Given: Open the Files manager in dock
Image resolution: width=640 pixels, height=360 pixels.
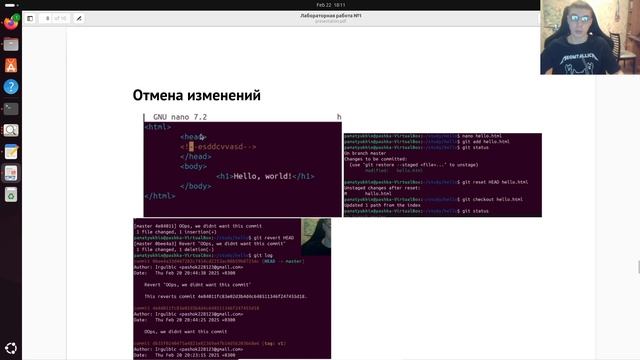Looking at the screenshot, I should (11, 44).
